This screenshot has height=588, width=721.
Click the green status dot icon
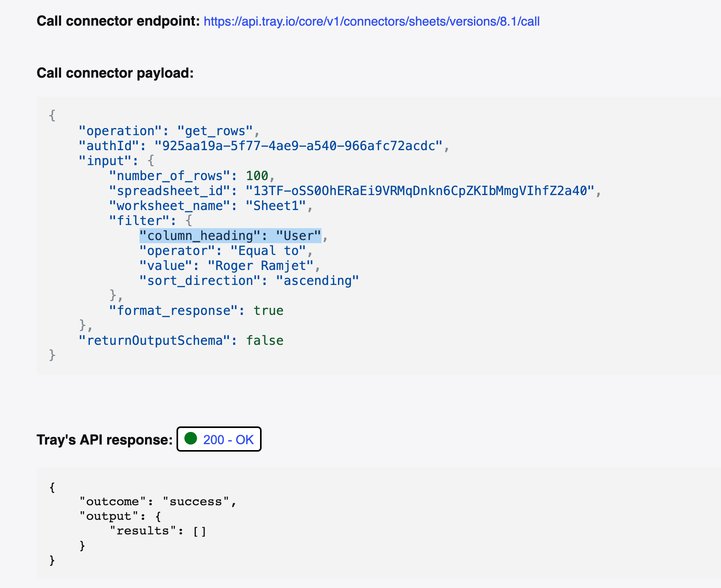point(191,439)
